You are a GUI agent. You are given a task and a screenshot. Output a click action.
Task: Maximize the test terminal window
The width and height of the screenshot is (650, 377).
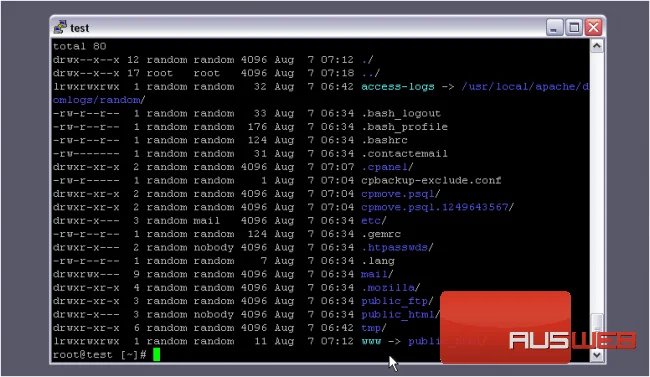click(574, 27)
